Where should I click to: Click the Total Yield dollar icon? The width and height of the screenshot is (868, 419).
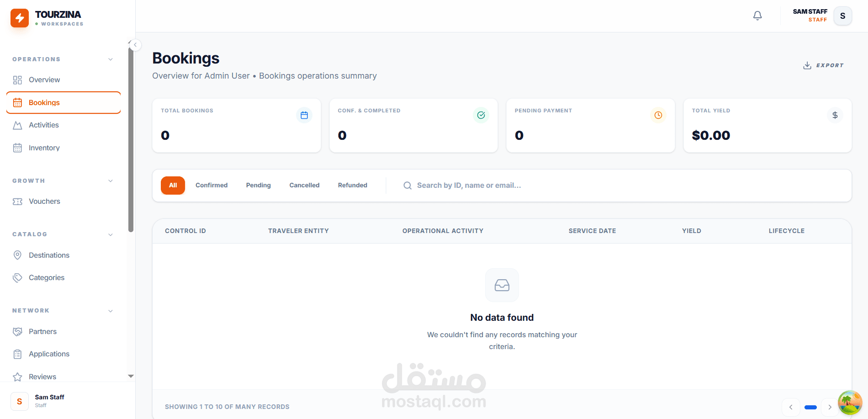(835, 115)
